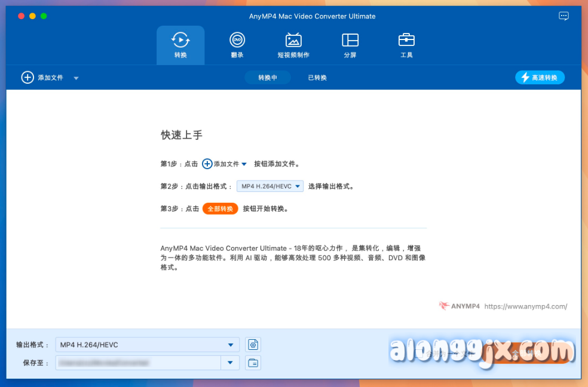Image resolution: width=588 pixels, height=387 pixels.
Task: Click the output format settings icon
Action: pos(253,345)
